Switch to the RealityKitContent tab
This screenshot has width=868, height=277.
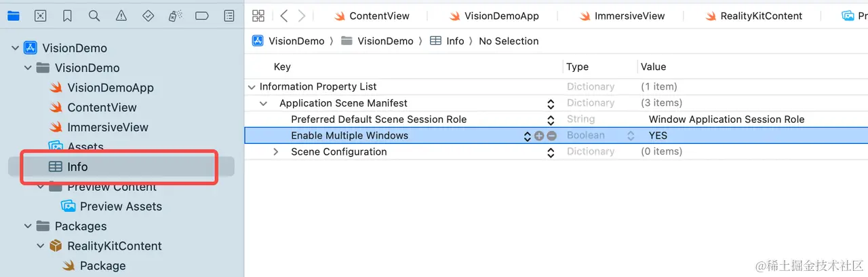pos(753,16)
